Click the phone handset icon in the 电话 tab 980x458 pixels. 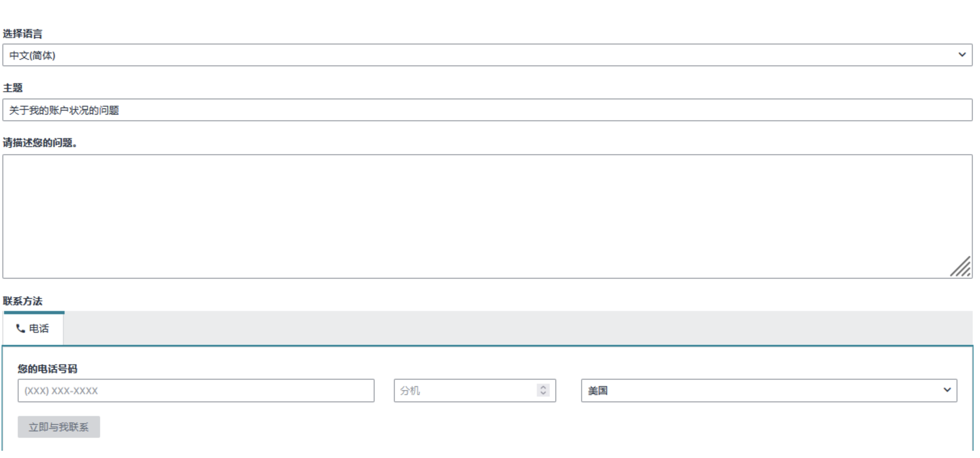20,329
